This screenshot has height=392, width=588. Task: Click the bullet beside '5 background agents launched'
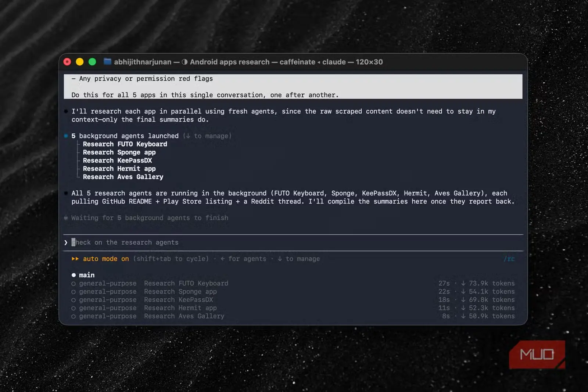(66, 136)
